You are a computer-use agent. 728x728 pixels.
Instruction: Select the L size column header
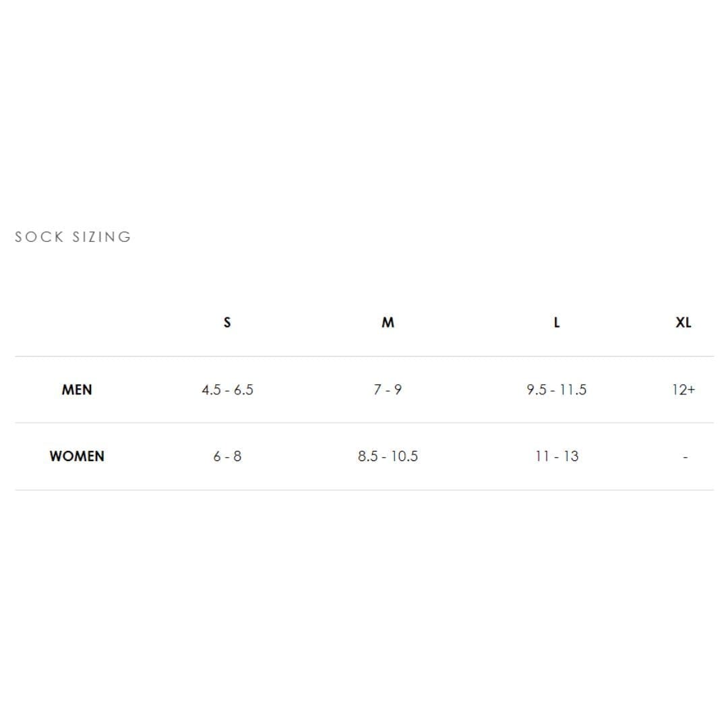tap(557, 322)
